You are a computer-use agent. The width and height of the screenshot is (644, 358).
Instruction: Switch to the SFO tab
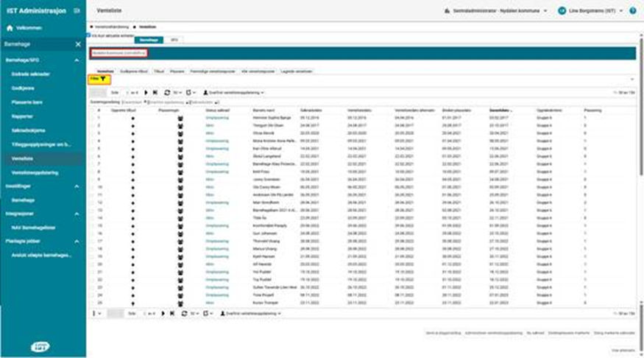point(174,39)
